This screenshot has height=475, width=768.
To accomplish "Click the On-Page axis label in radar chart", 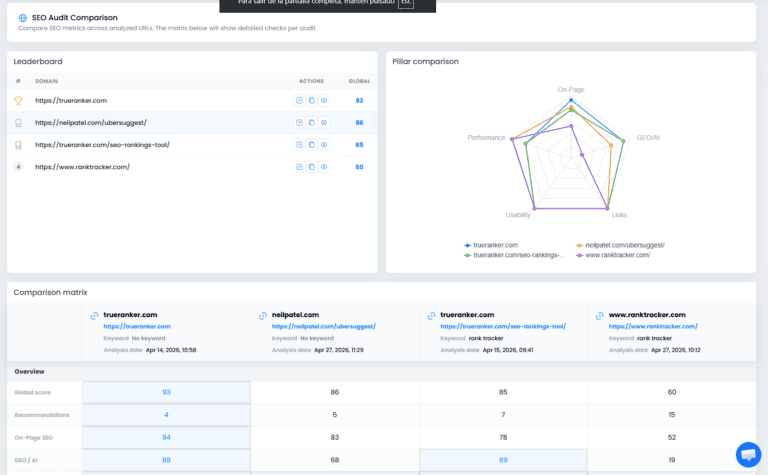I will click(x=571, y=90).
